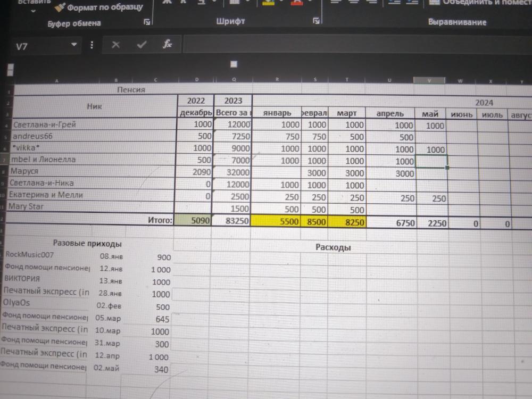This screenshot has height=399, width=532.
Task: Click the Format Painter button (Формат по образцу)
Action: tap(99, 7)
